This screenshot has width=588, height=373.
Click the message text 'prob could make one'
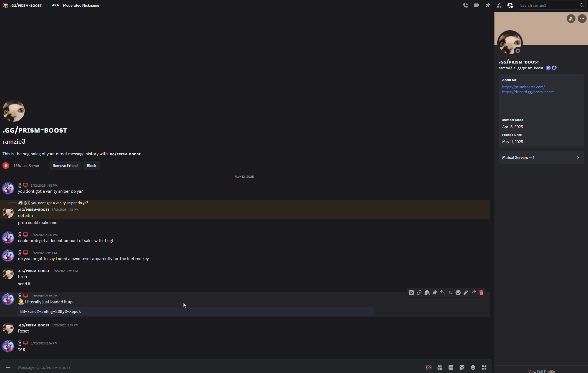[38, 223]
